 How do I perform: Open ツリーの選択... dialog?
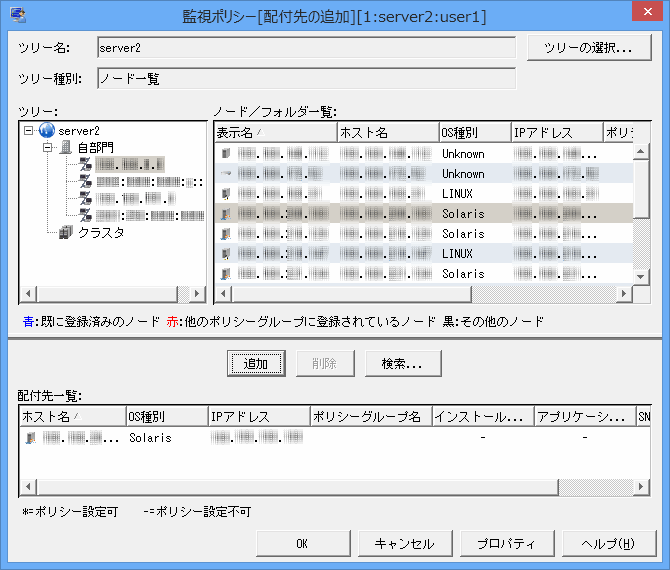tap(582, 48)
